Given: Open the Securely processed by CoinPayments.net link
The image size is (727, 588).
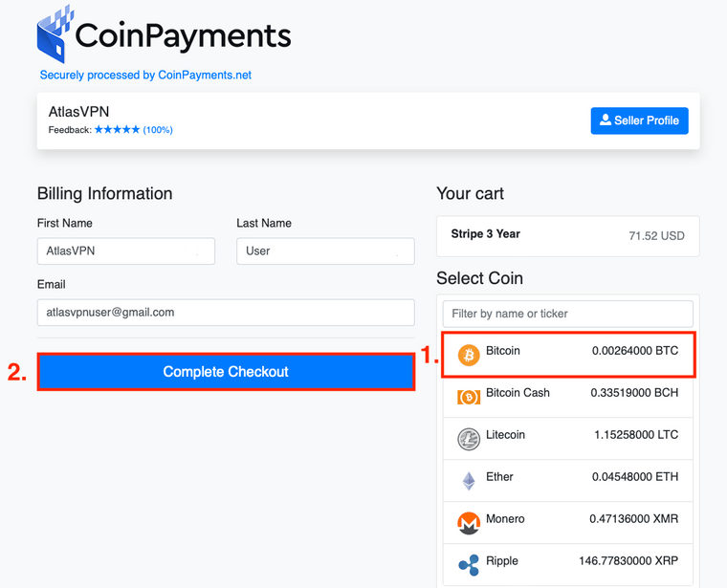Looking at the screenshot, I should click(x=145, y=76).
